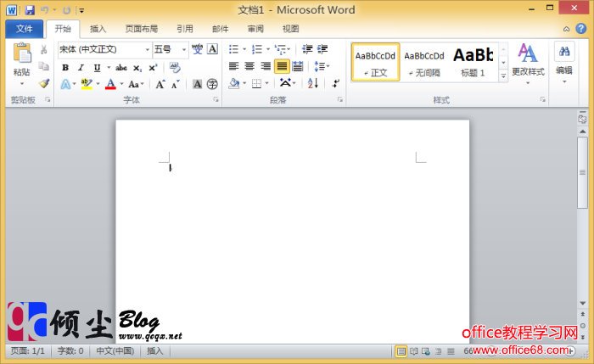The image size is (594, 364).
Task: Switch to the 视图 tab
Action: click(x=290, y=29)
